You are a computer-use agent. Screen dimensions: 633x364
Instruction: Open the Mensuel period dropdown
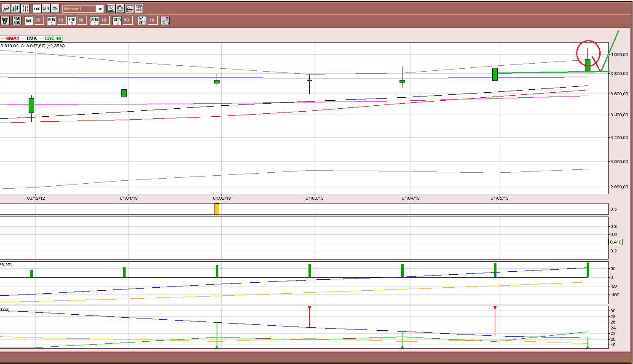click(x=83, y=8)
